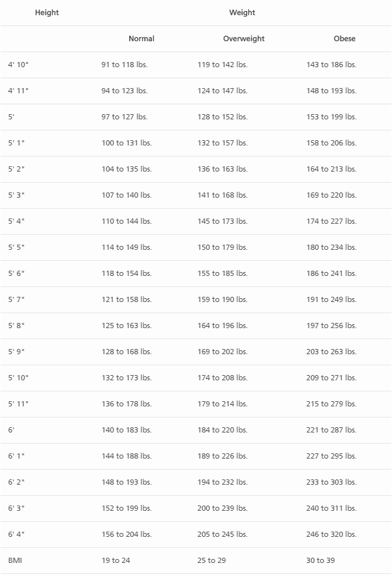The height and width of the screenshot is (576, 392).
Task: Click the 6' 4" height row label
Action: pos(16,534)
